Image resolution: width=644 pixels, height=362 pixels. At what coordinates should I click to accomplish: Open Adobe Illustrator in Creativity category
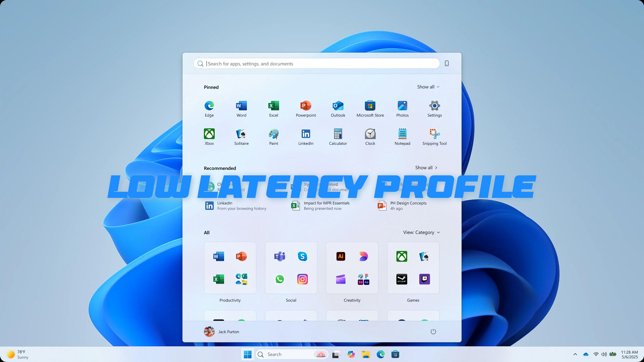coord(341,256)
